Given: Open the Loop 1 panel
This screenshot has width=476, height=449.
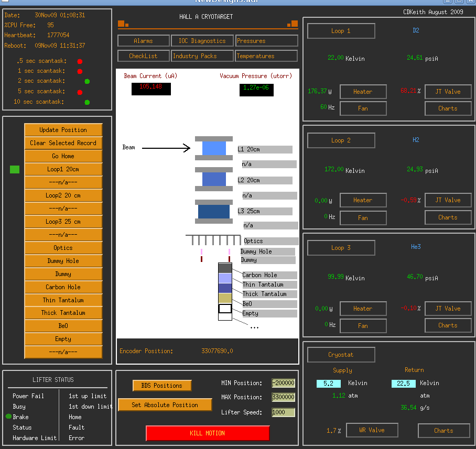Looking at the screenshot, I should (341, 30).
